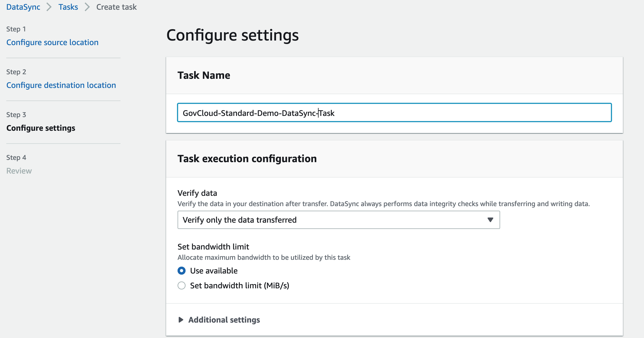Click chevron icon after DataSync breadcrumb
The width and height of the screenshot is (644, 338).
click(49, 7)
